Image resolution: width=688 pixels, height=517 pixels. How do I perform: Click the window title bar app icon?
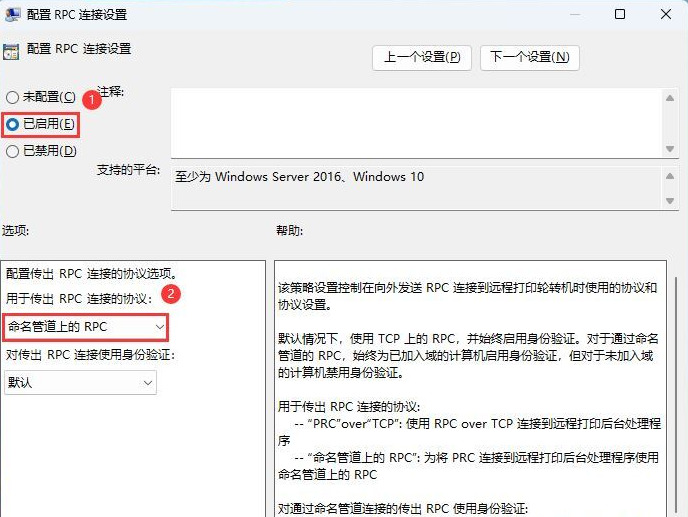[13, 14]
